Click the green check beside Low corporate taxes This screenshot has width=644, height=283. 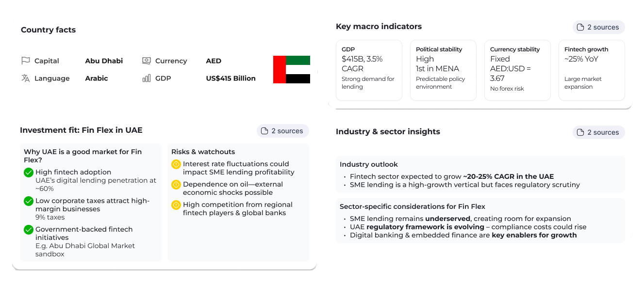29,201
